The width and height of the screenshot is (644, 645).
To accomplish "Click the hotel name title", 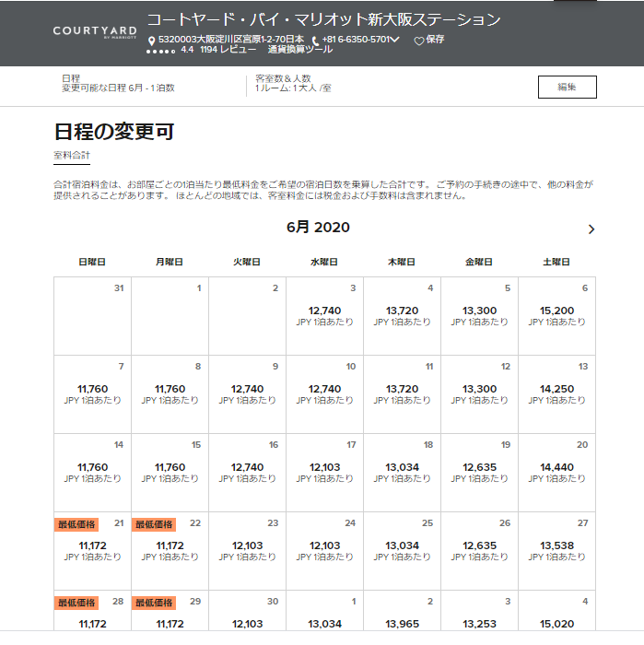I will click(x=323, y=19).
